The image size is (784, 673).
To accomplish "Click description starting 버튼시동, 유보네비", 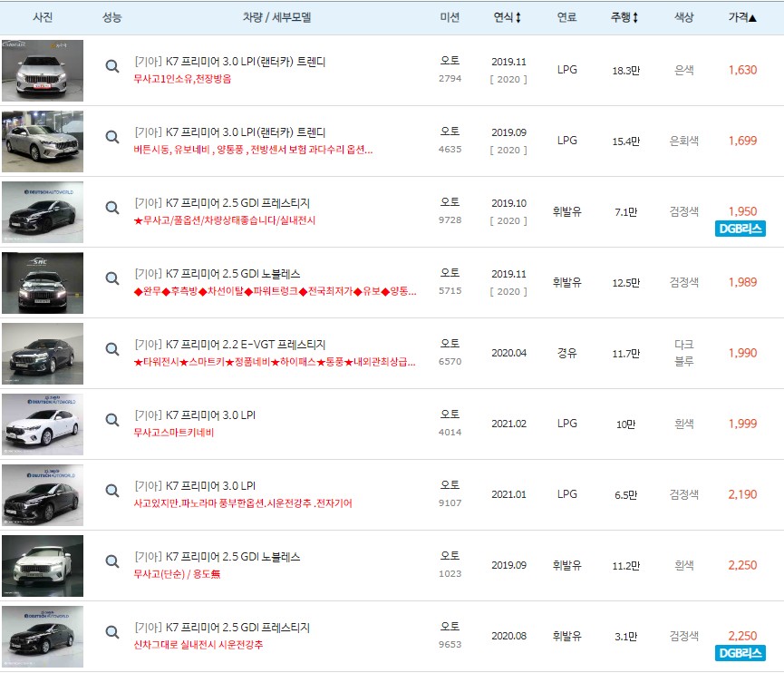I will (253, 150).
